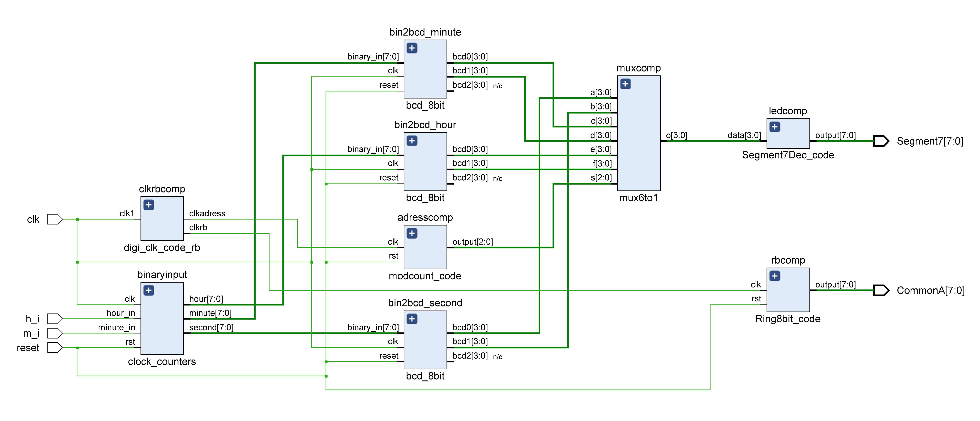The height and width of the screenshot is (421, 980).
Task: Click the Segment7Dec_code module name
Action: tap(788, 155)
